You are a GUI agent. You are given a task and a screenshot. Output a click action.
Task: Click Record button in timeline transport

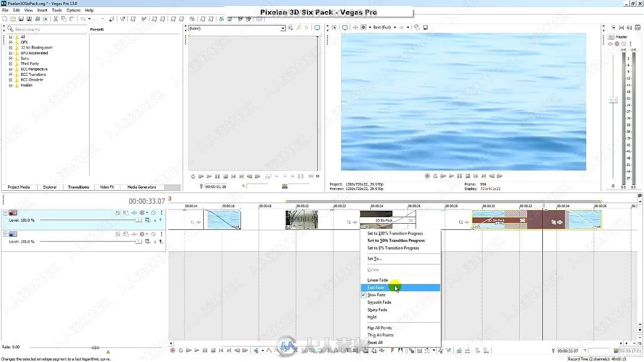point(173,350)
